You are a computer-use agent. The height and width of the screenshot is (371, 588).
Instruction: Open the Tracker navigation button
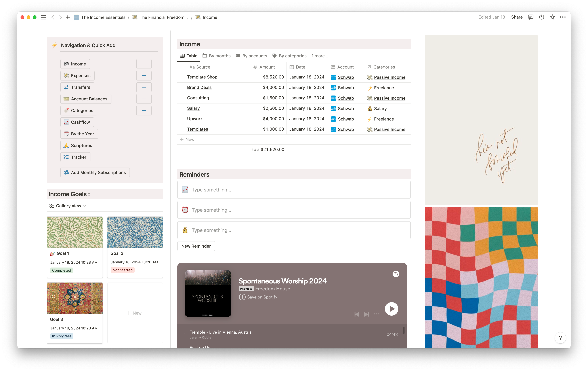75,157
